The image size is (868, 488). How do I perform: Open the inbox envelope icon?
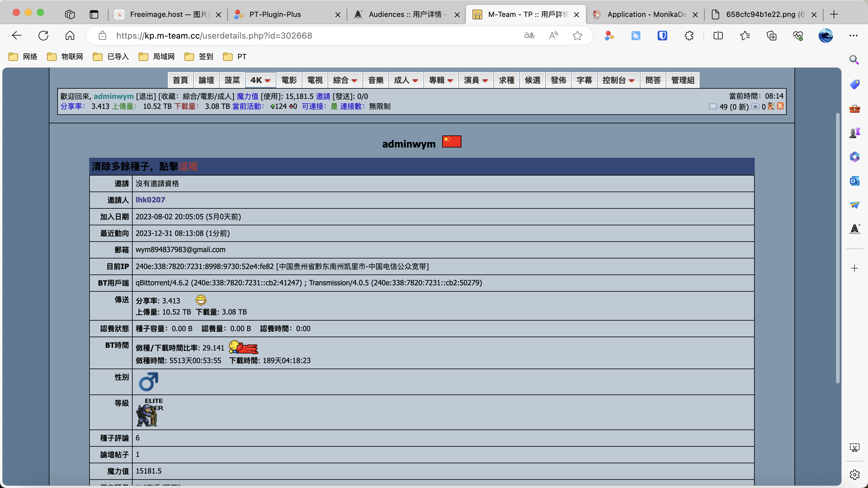point(713,106)
